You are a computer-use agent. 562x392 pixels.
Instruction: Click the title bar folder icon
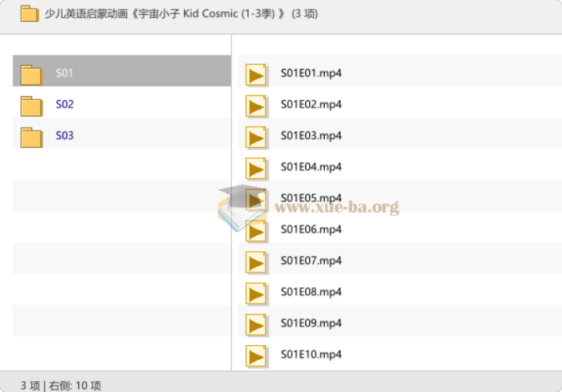pyautogui.click(x=29, y=14)
